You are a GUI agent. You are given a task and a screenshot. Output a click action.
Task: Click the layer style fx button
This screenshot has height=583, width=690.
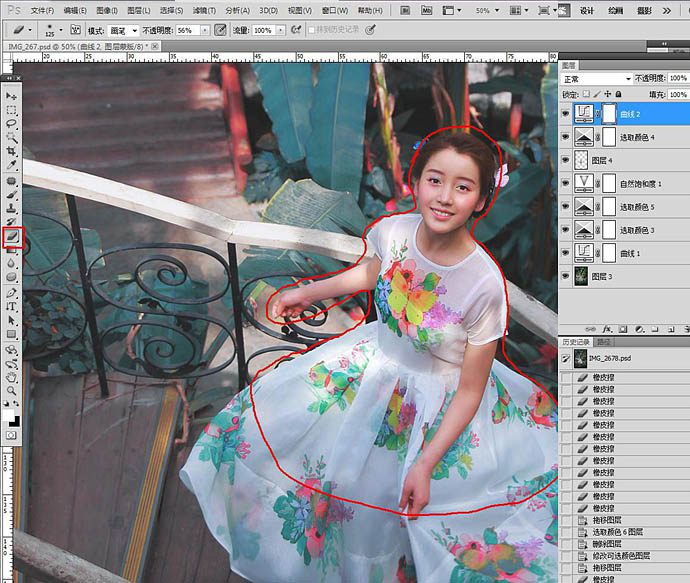click(607, 329)
